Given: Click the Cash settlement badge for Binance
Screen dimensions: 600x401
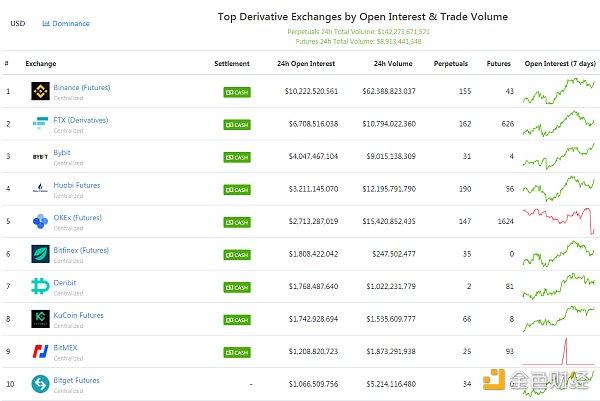Looking at the screenshot, I should [237, 92].
